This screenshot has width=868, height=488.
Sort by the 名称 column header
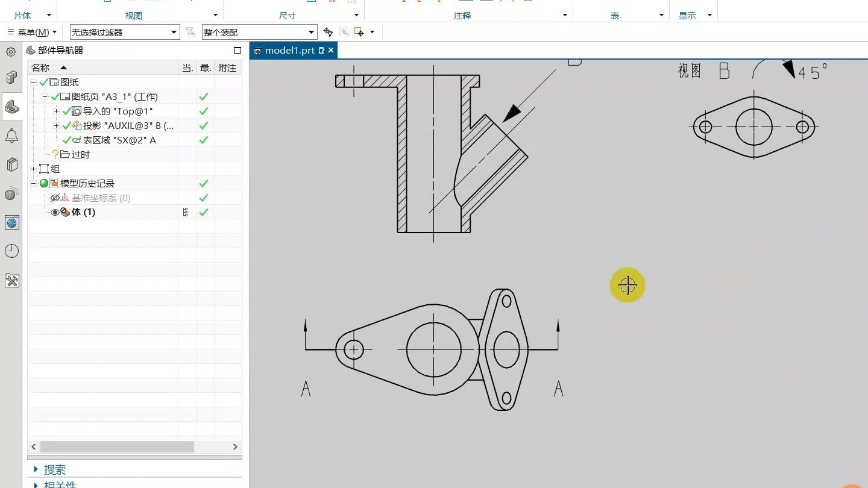pos(41,68)
